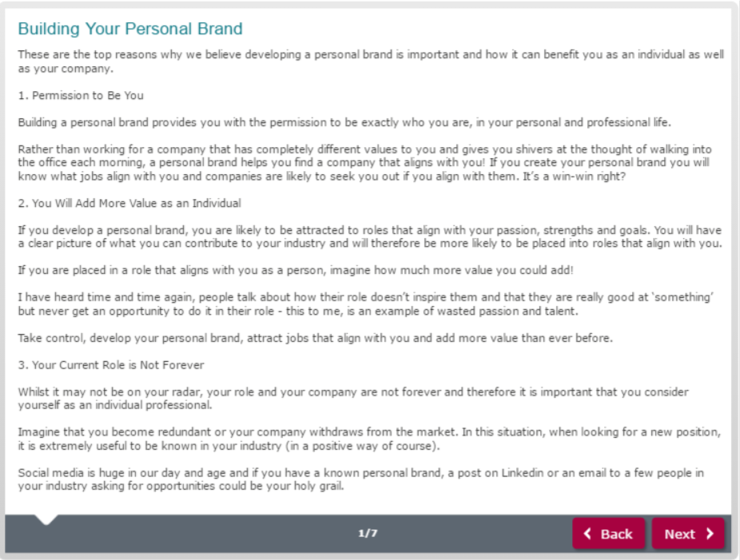
Task: Click sentence 'If you are placed in a role'
Action: [296, 270]
